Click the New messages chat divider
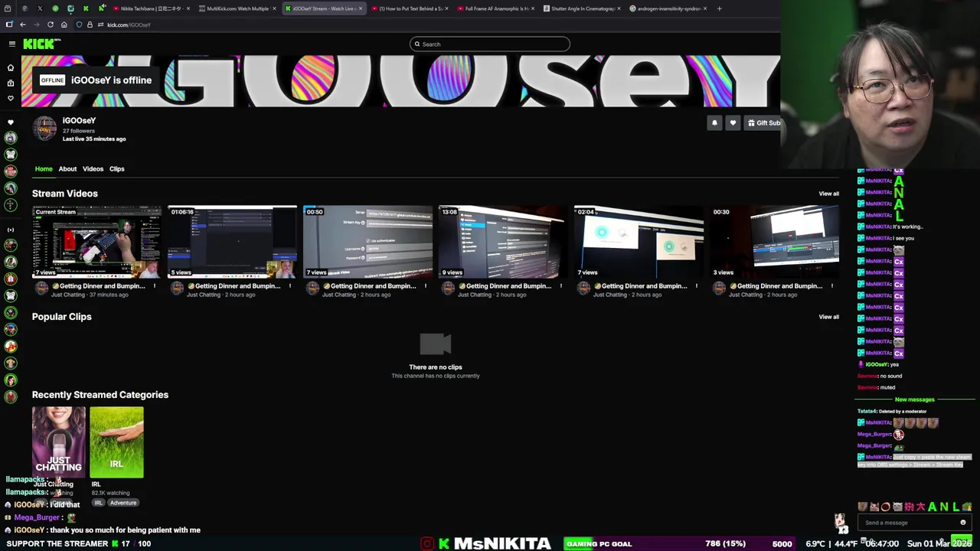 [x=914, y=399]
